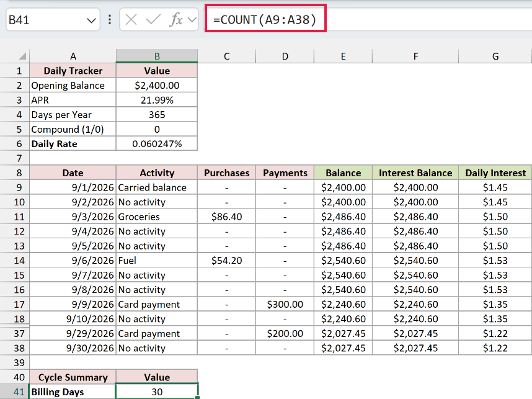The image size is (532, 399).
Task: Select row 41 header
Action: point(15,392)
